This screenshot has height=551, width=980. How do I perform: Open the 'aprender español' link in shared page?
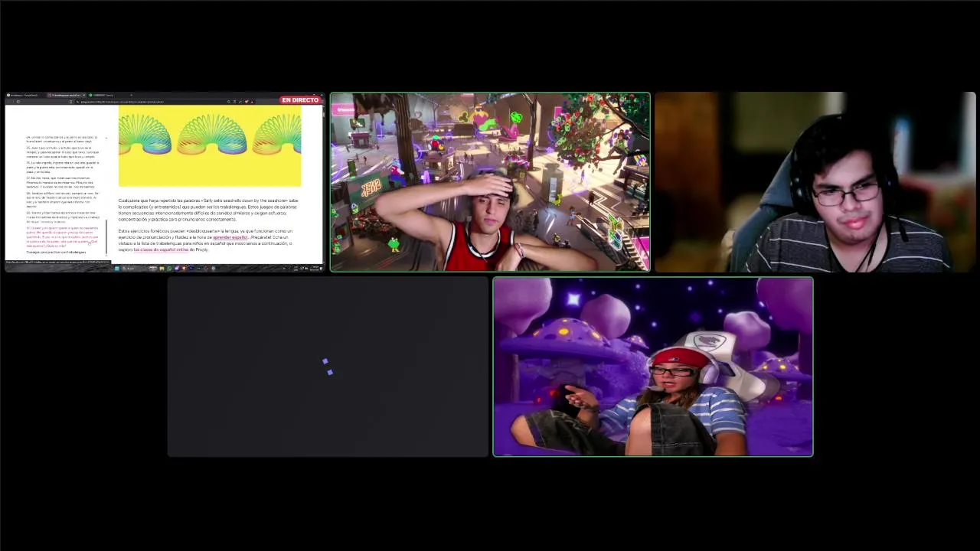click(x=230, y=237)
